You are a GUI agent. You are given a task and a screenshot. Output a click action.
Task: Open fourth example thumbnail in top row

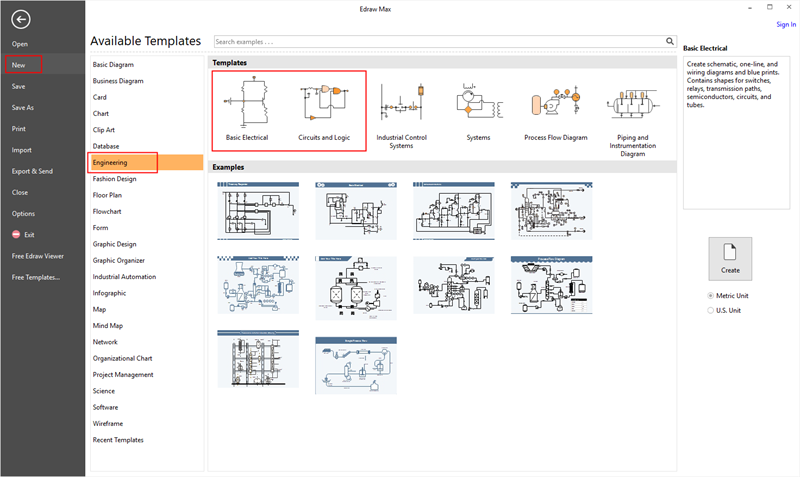(552, 211)
